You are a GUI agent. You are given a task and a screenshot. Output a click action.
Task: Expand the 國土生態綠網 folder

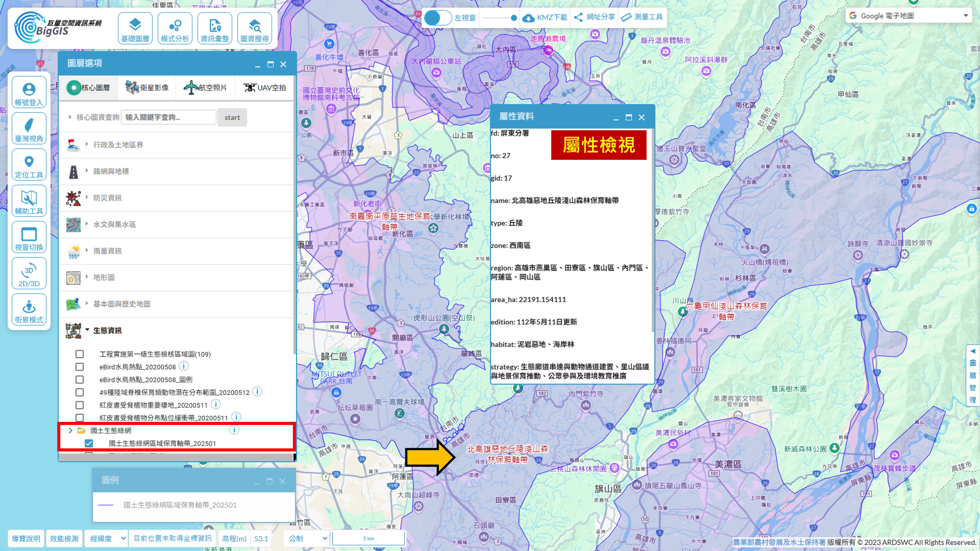tap(70, 431)
